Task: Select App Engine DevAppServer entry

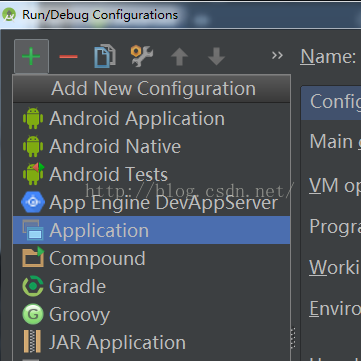Action: 151,202
